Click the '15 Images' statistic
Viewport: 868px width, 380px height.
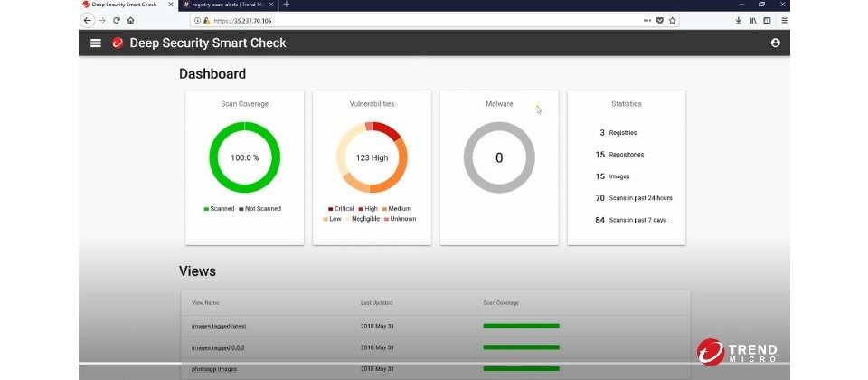click(x=612, y=176)
